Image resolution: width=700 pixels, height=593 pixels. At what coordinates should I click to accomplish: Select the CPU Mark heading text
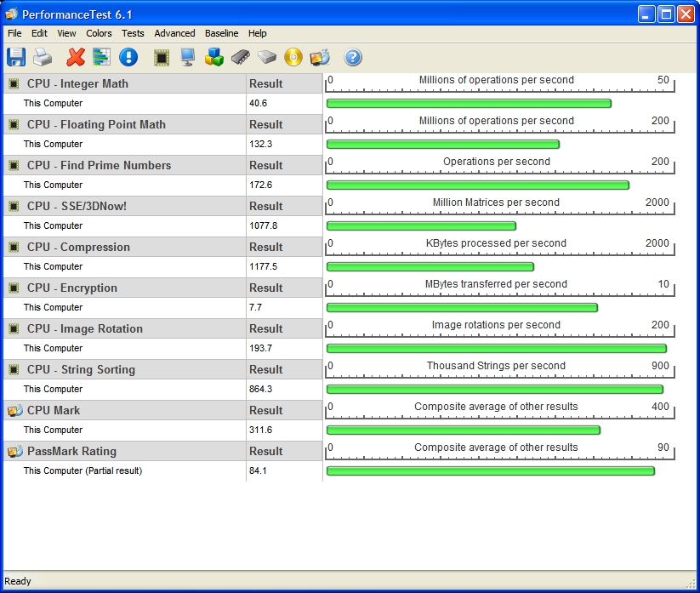click(54, 410)
